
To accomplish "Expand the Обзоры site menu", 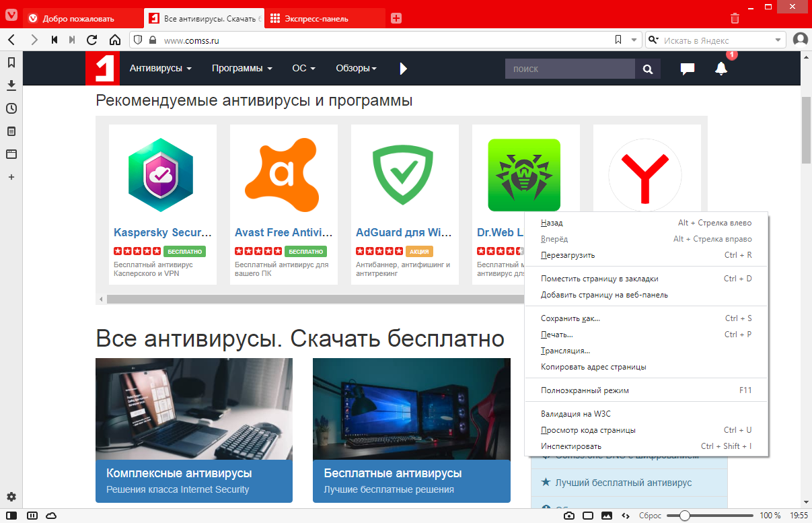I will click(x=356, y=69).
